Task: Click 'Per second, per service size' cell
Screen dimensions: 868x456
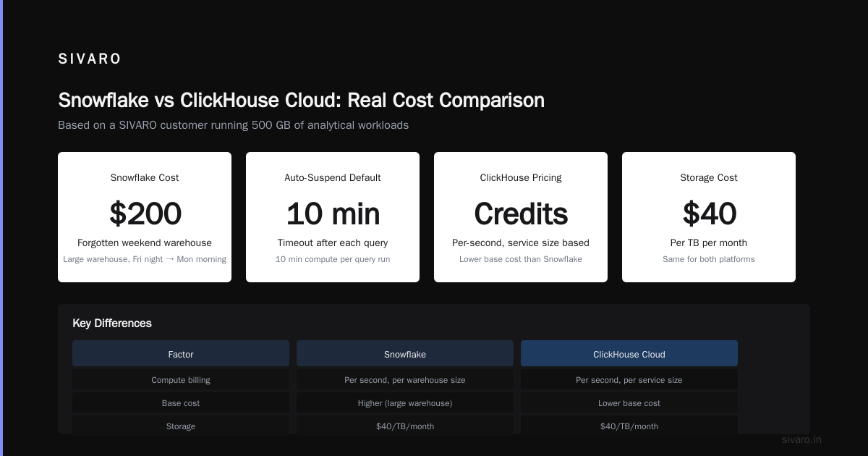Action: point(629,380)
